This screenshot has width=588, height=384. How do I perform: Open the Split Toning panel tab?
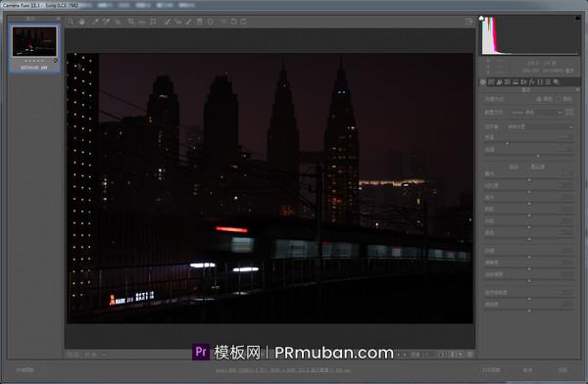515,81
